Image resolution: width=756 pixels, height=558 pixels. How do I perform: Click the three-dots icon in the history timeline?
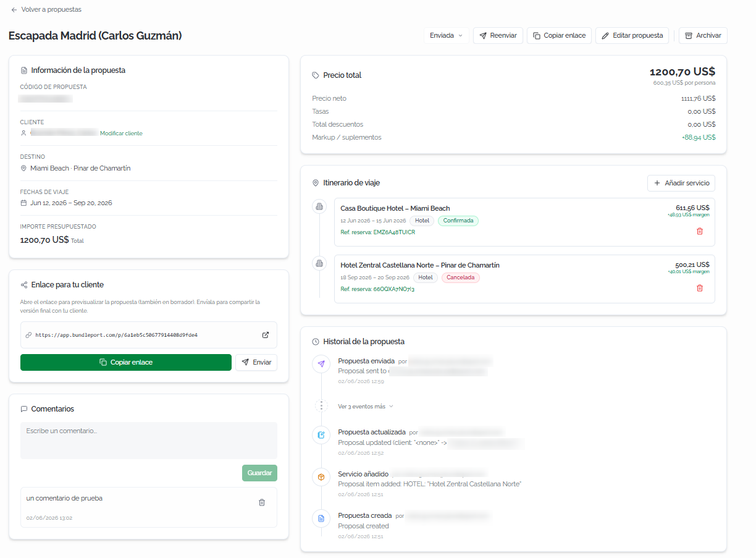[321, 406]
